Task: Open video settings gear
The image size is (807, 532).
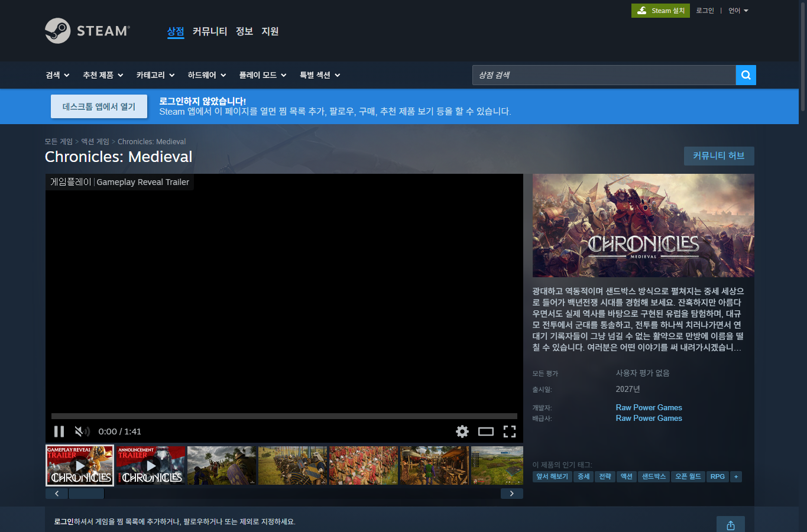Action: 462,432
